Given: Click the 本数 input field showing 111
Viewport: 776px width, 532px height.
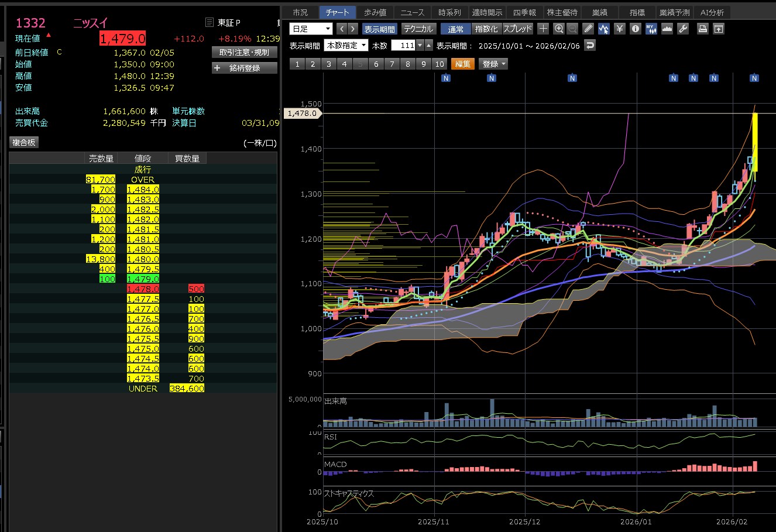Looking at the screenshot, I should (x=403, y=45).
